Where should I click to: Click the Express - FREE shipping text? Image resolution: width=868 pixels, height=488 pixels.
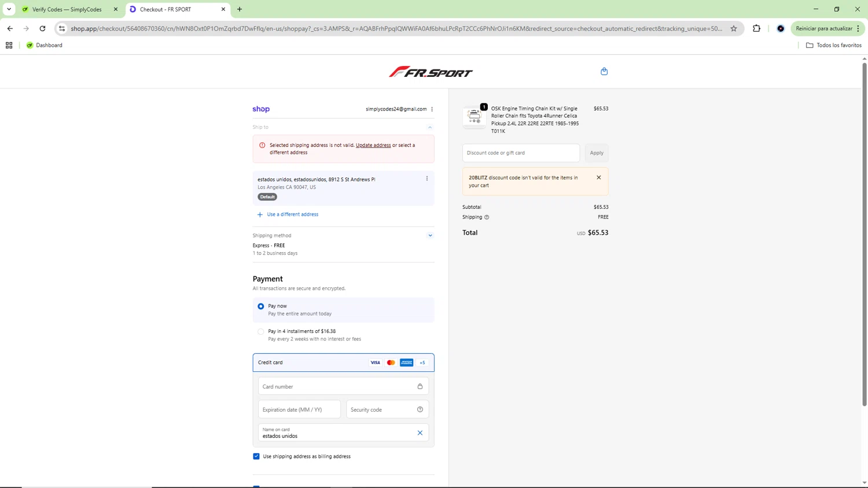pos(269,246)
